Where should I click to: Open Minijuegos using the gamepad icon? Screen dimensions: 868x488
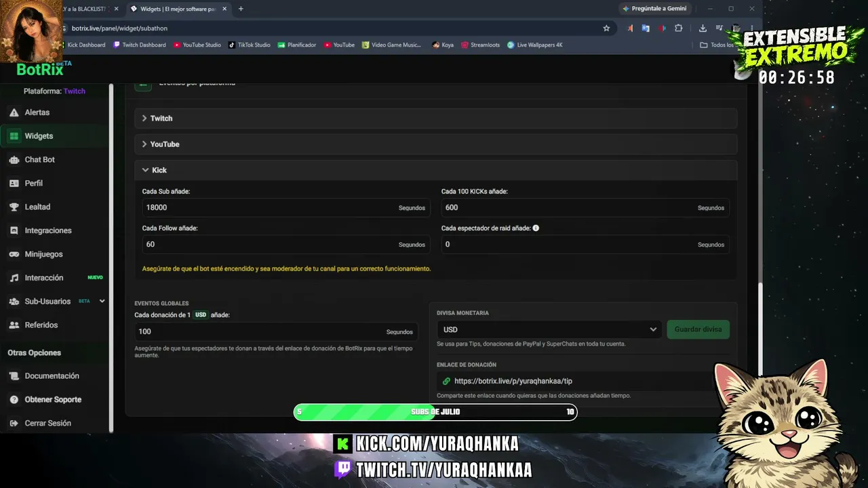coord(14,254)
